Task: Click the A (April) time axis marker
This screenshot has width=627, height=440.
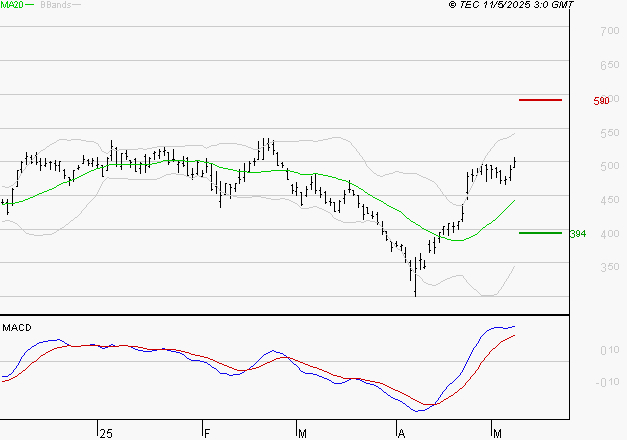Action: coord(402,432)
